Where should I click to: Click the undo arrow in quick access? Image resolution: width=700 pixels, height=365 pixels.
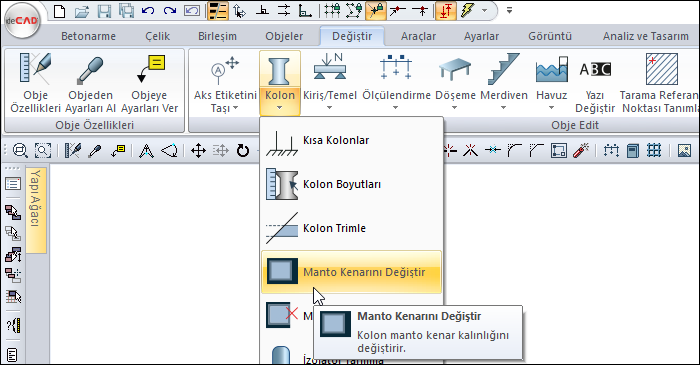point(148,11)
